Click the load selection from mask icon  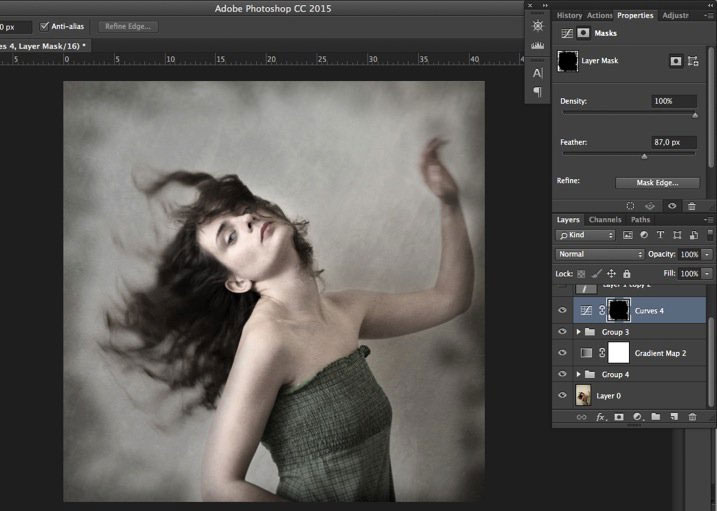coord(630,206)
